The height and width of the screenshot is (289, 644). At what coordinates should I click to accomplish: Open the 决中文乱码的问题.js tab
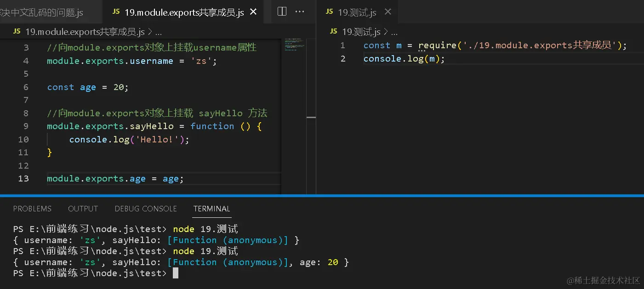tap(42, 12)
